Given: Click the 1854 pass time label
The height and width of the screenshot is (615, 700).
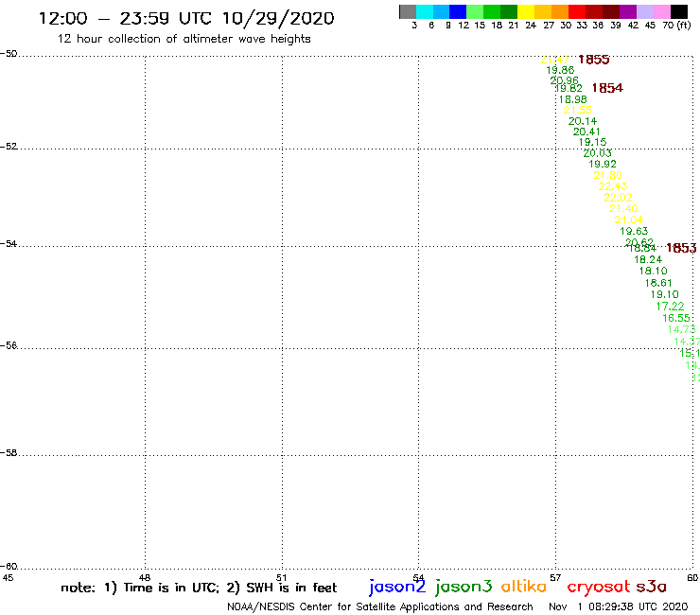Looking at the screenshot, I should (x=607, y=88).
